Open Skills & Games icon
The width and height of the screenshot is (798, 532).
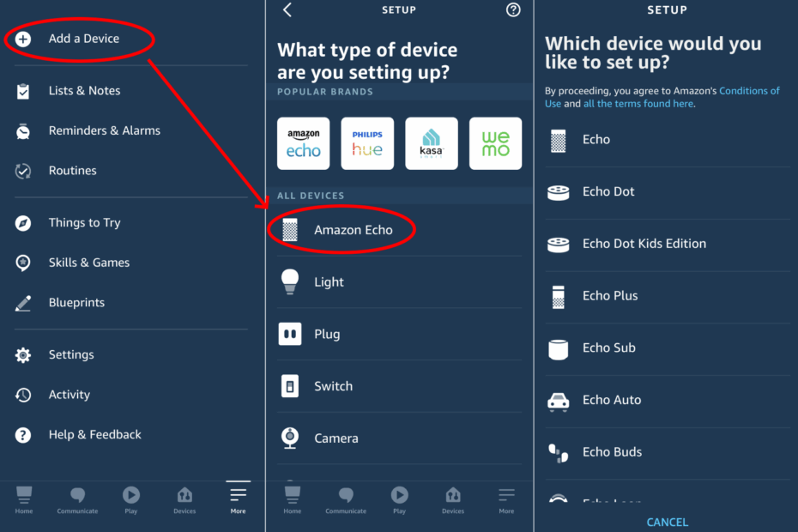pyautogui.click(x=23, y=263)
